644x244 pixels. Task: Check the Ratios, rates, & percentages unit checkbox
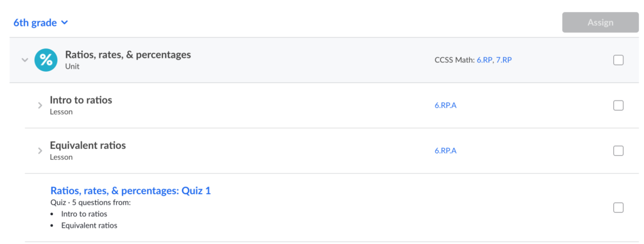[618, 60]
